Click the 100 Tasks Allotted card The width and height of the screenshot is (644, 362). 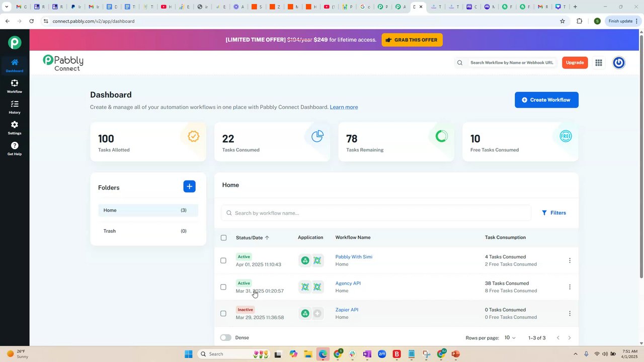click(x=148, y=142)
